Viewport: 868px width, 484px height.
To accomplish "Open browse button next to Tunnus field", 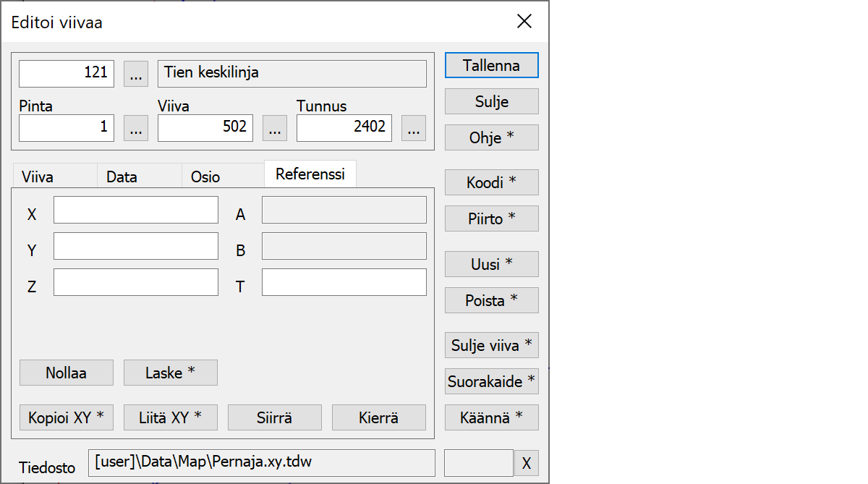I will coord(414,128).
